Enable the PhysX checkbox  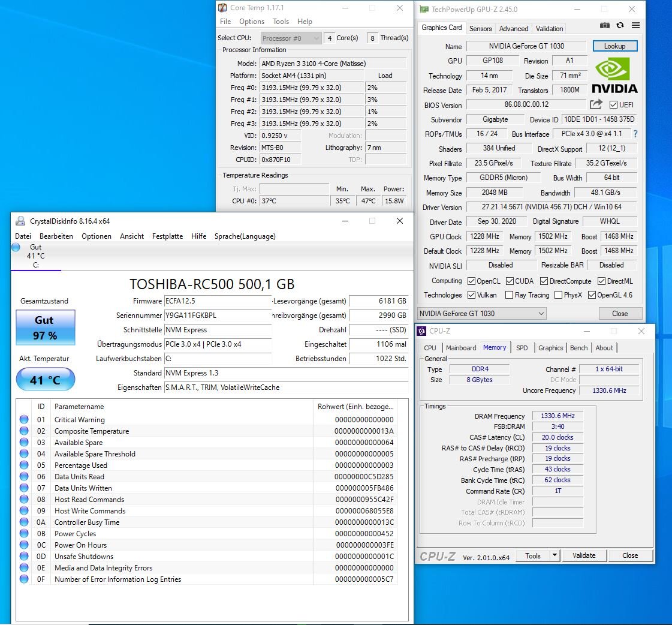(x=558, y=295)
